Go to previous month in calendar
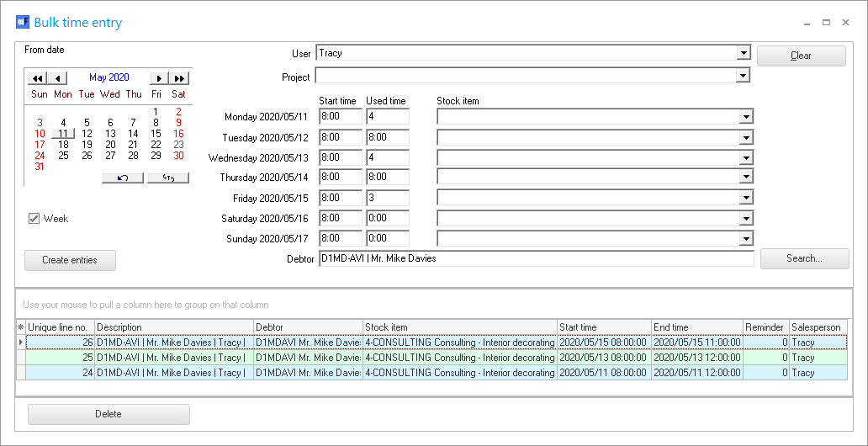Viewport: 868px width, 446px height. pos(58,78)
